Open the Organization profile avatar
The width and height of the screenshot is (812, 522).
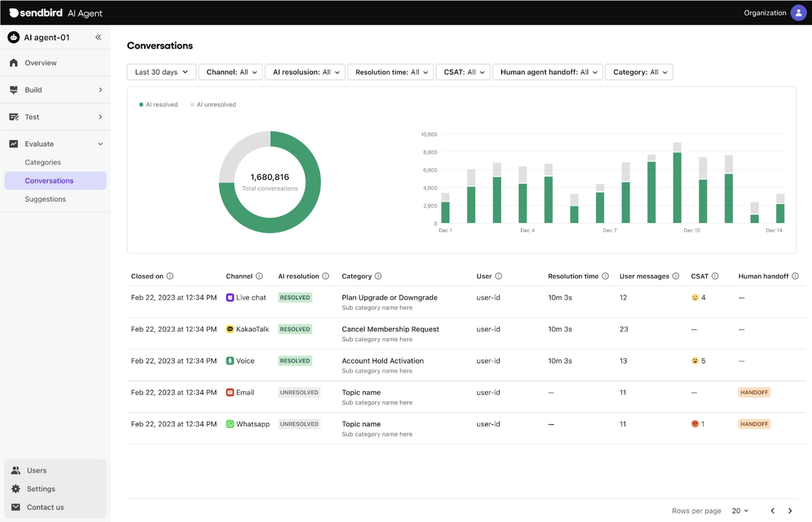pyautogui.click(x=799, y=13)
